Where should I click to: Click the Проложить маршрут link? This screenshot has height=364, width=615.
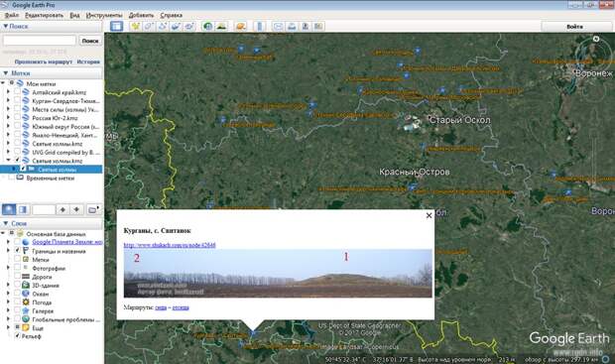(x=43, y=61)
